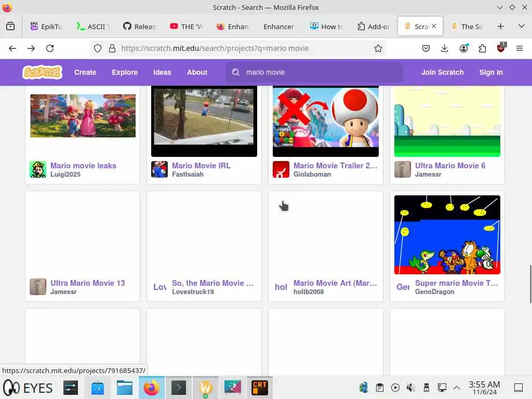Open the Firefox View icon at tab bar start
Viewport: 532px width, 399px height.
pos(10,26)
